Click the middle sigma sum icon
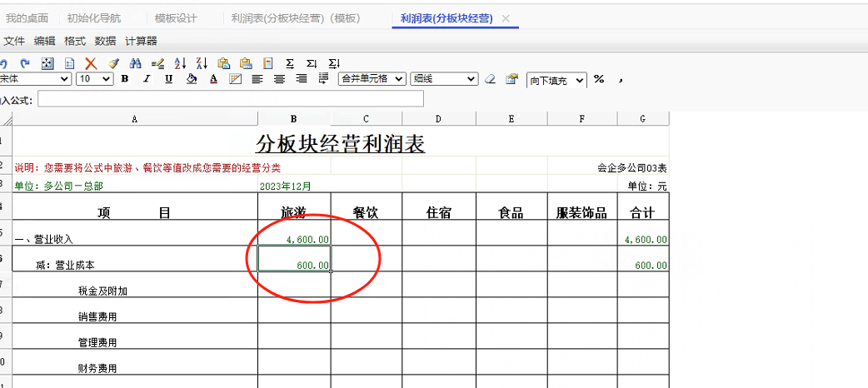Image resolution: width=868 pixels, height=388 pixels. click(312, 63)
